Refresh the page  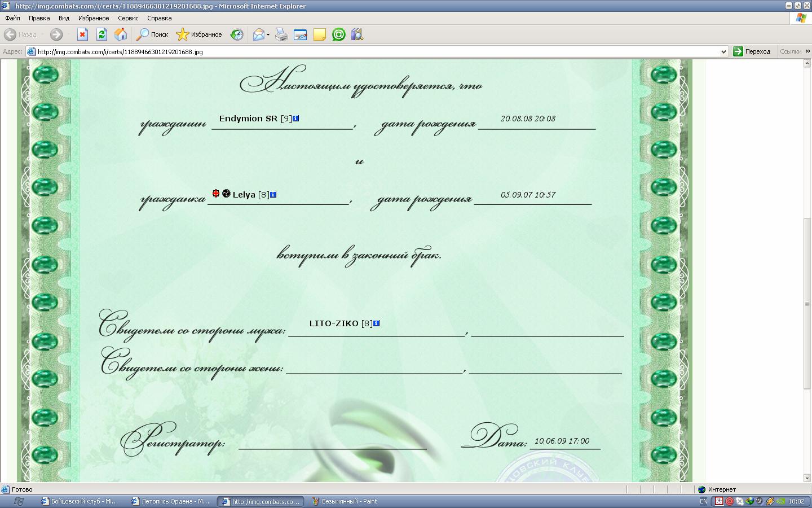tap(101, 34)
